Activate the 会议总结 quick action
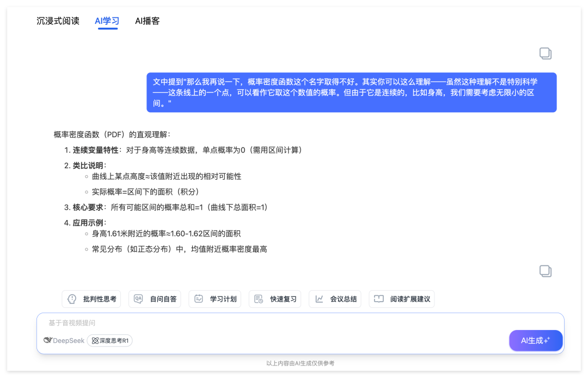Image resolution: width=588 pixels, height=378 pixels. click(335, 298)
